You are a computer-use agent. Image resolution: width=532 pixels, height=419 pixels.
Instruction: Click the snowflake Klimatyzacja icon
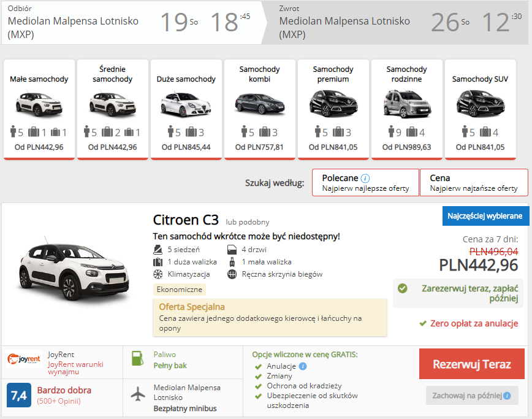[x=158, y=274]
